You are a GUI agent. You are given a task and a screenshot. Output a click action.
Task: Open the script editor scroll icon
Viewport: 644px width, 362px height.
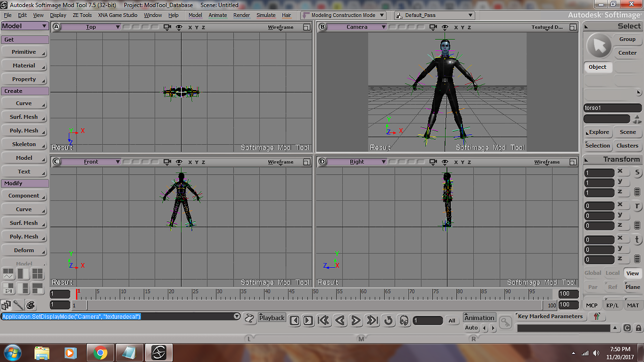250,318
